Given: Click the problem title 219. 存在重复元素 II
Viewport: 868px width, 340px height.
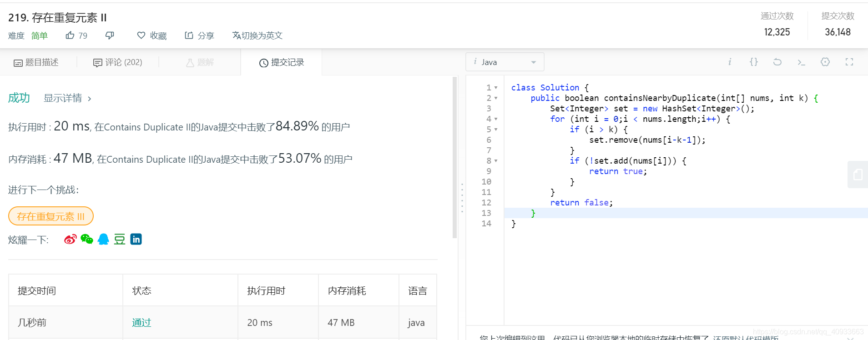Looking at the screenshot, I should [57, 17].
